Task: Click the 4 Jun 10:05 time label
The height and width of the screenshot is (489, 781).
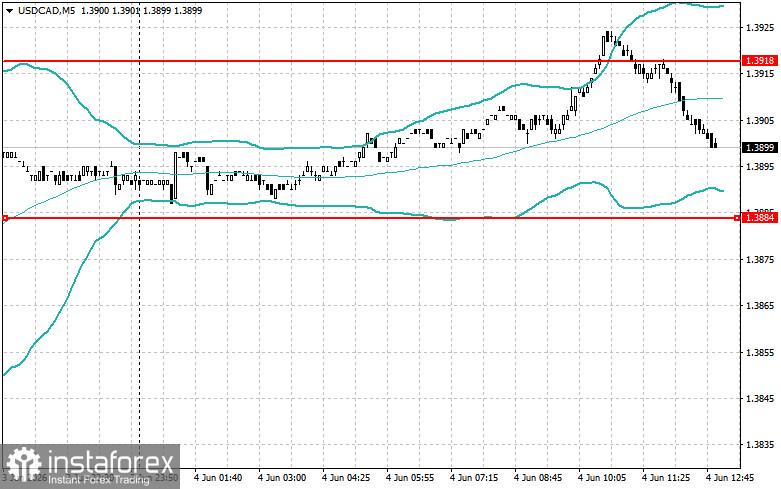Action: 602,478
